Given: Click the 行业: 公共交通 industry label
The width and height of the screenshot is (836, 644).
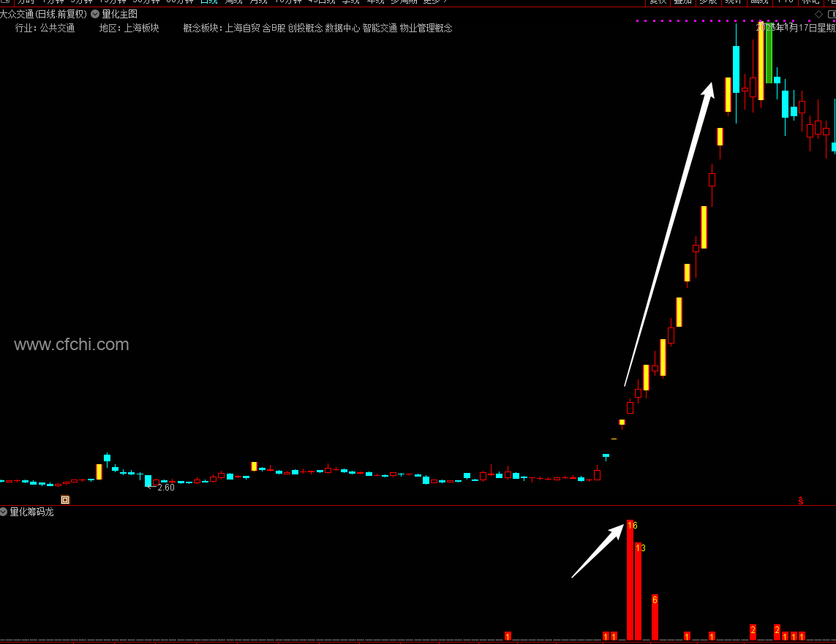Looking at the screenshot, I should click(x=45, y=29).
